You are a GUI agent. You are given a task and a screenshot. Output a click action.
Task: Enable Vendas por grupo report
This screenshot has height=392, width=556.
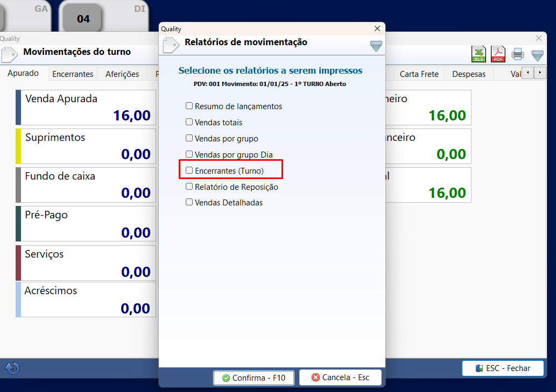coord(189,138)
